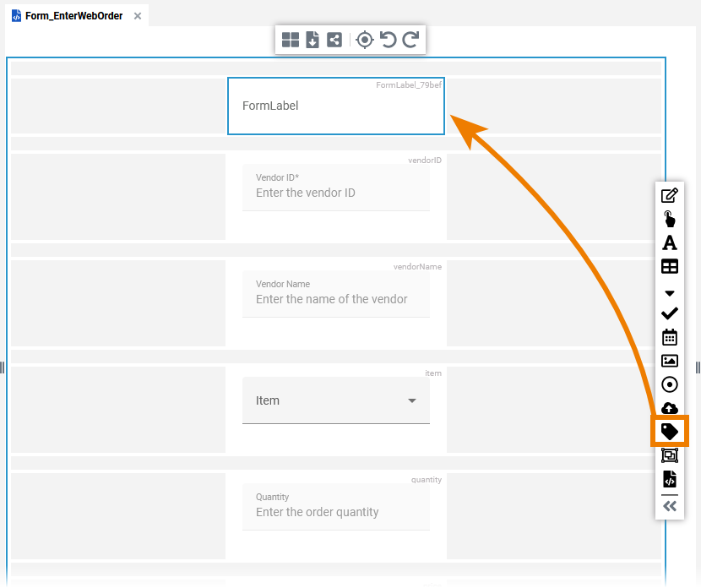Image resolution: width=701 pixels, height=588 pixels.
Task: Click the Redo button in top toolbar
Action: click(410, 40)
